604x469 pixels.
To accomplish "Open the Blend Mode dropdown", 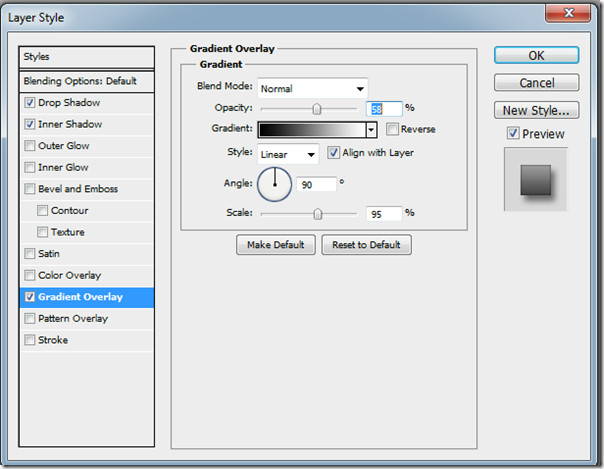I will point(312,89).
